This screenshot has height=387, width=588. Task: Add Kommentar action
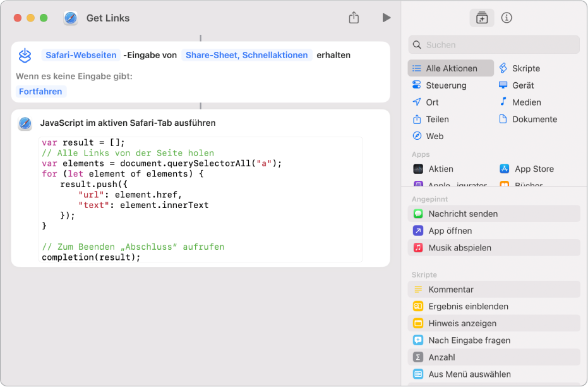494,290
